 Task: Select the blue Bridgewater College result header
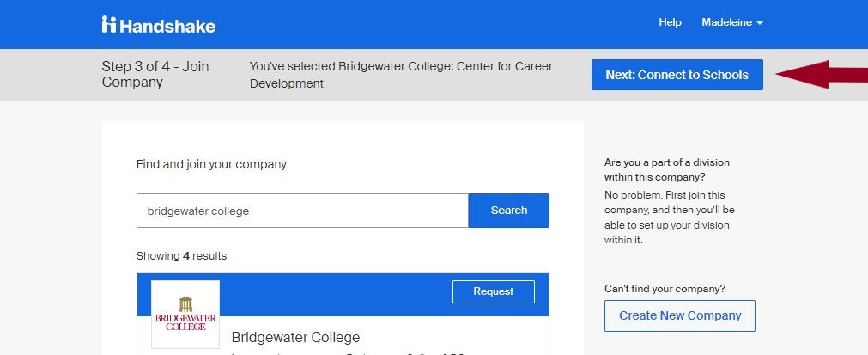tap(343, 295)
